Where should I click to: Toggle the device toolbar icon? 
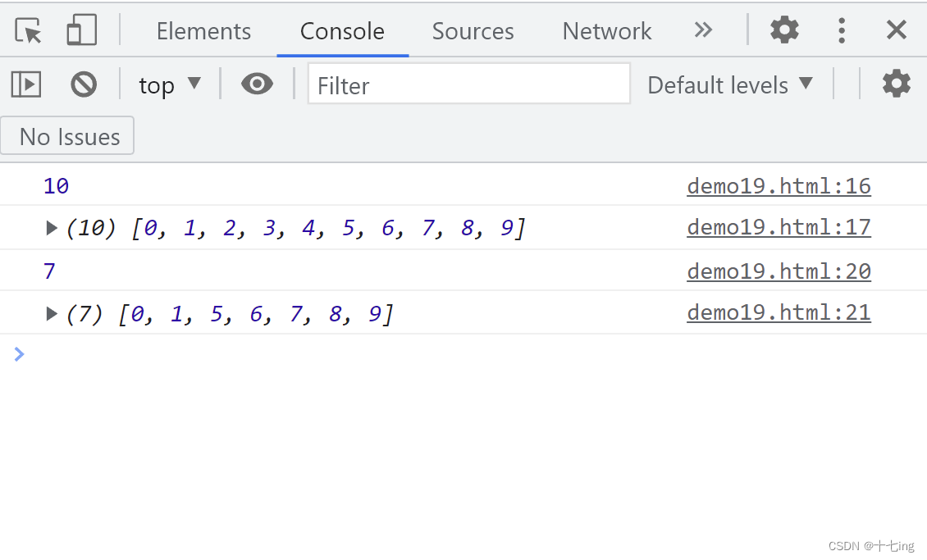(81, 30)
